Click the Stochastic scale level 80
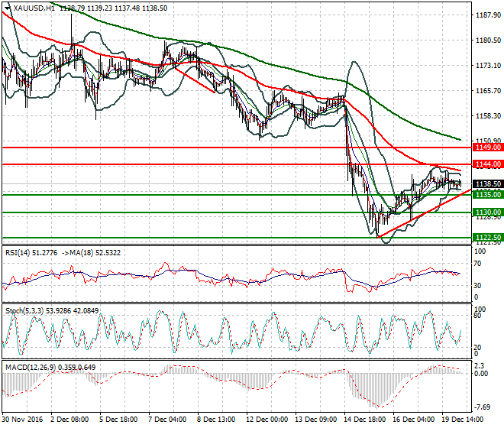This screenshot has height=428, width=504. pyautogui.click(x=477, y=316)
